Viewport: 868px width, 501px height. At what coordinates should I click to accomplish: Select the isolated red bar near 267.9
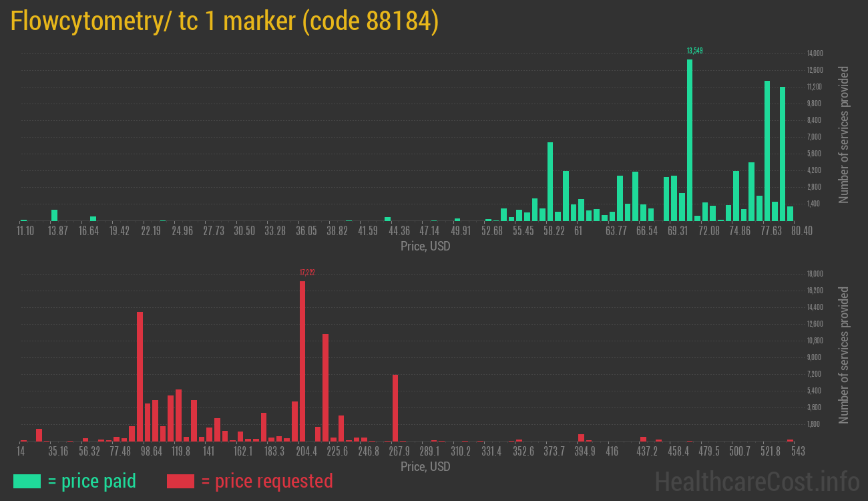point(395,407)
